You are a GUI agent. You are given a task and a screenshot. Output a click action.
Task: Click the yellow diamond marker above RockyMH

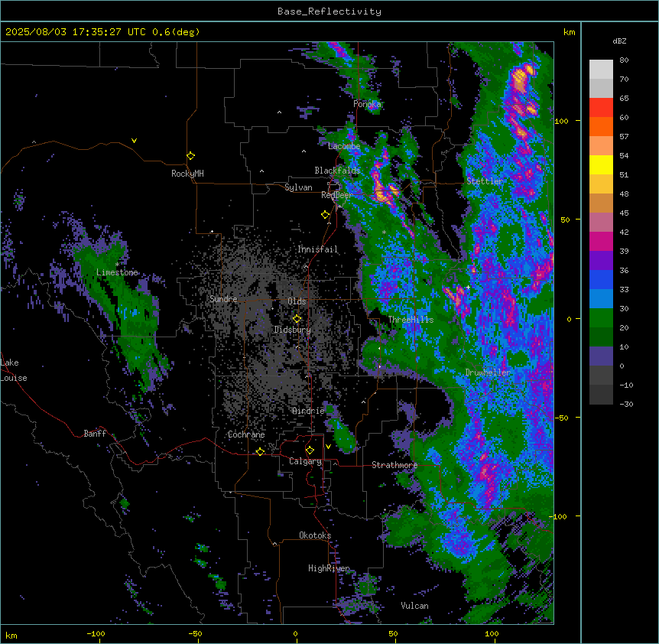coord(191,156)
